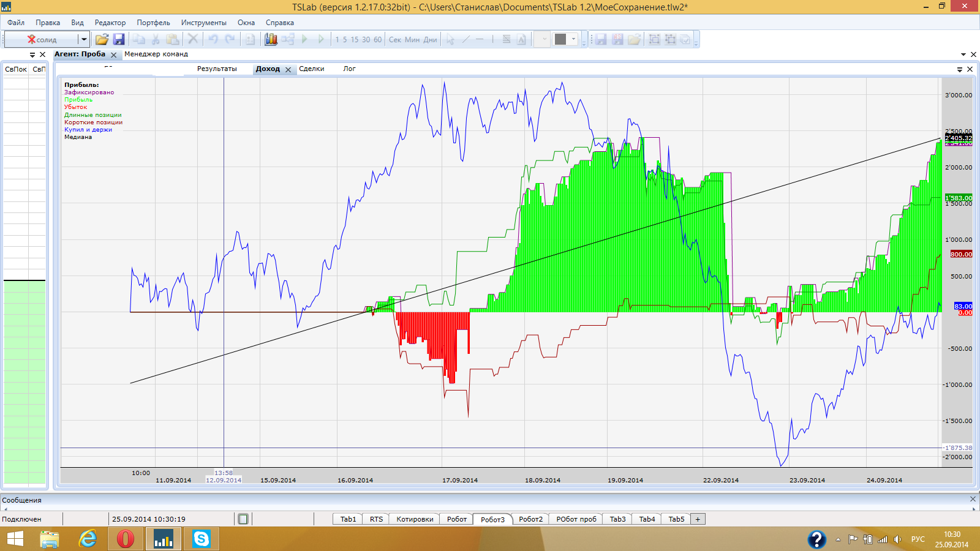Click the block diagram scheme icon
The image size is (980, 551).
[288, 39]
